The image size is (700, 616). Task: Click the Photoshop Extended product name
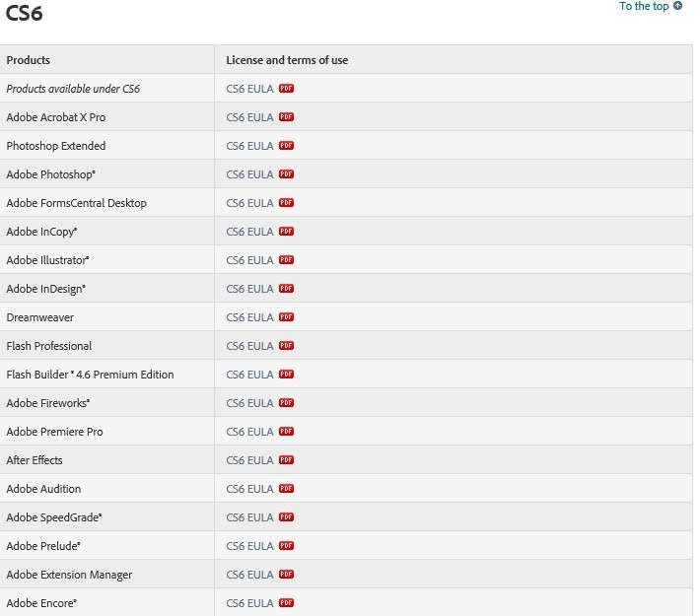56,146
